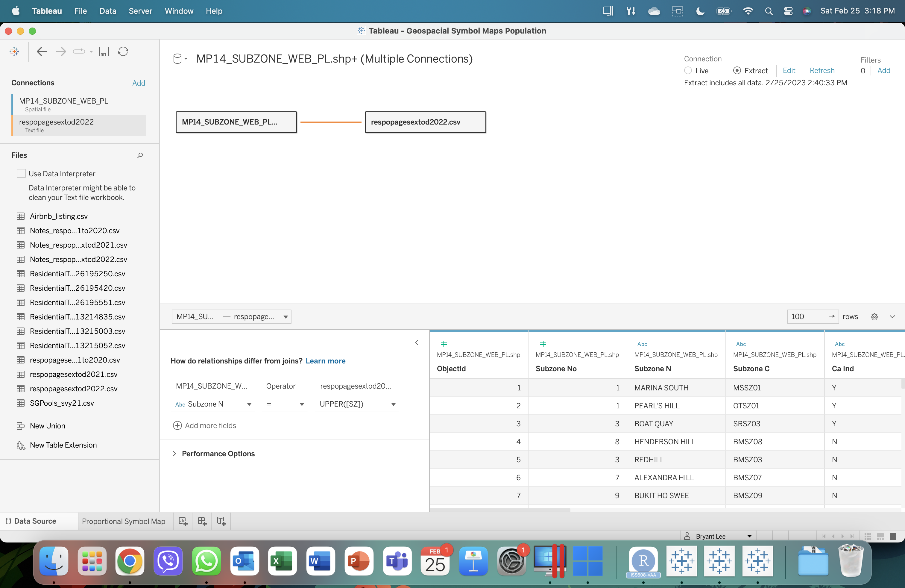
Task: Enable the Use Data Interpreter checkbox
Action: tap(21, 173)
